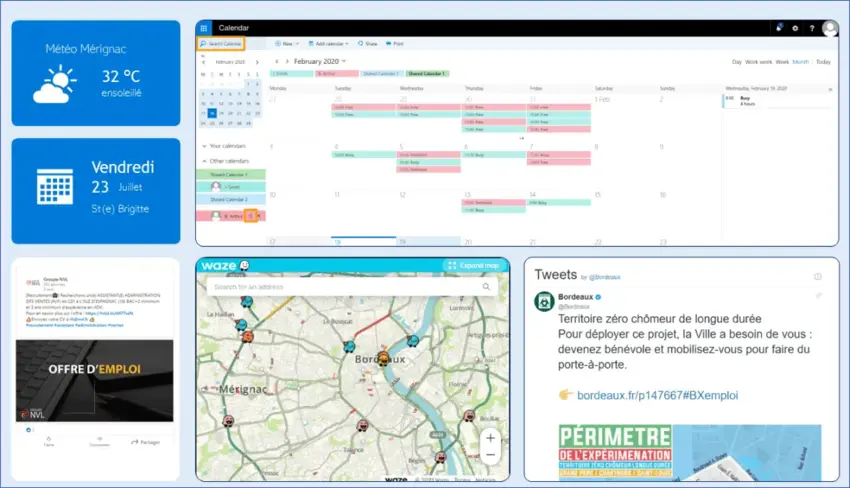The width and height of the screenshot is (850, 488).
Task: Click the help question mark icon
Action: (x=811, y=29)
